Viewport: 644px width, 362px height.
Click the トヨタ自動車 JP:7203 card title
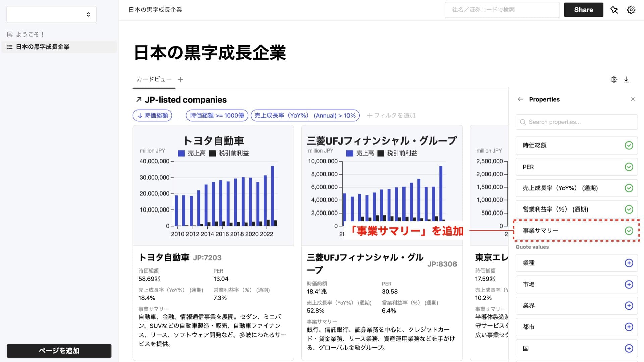click(x=180, y=257)
